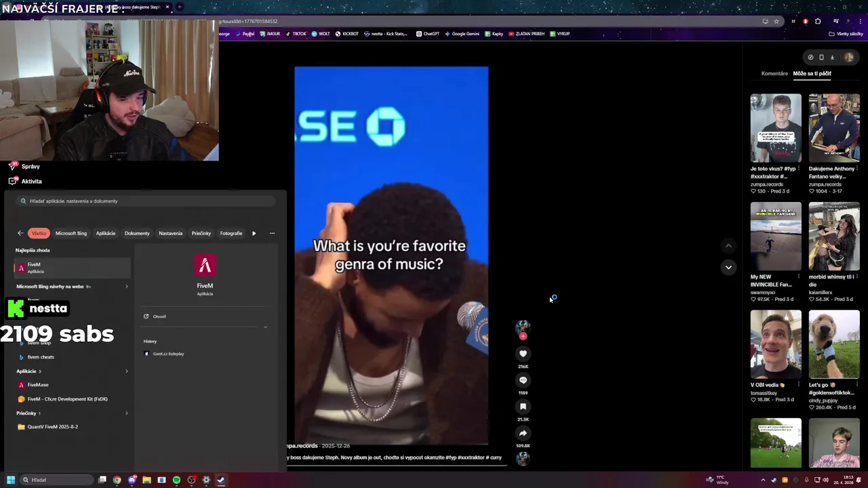The height and width of the screenshot is (488, 868).
Task: Open the search panel three-dots menu
Action: pos(272,233)
